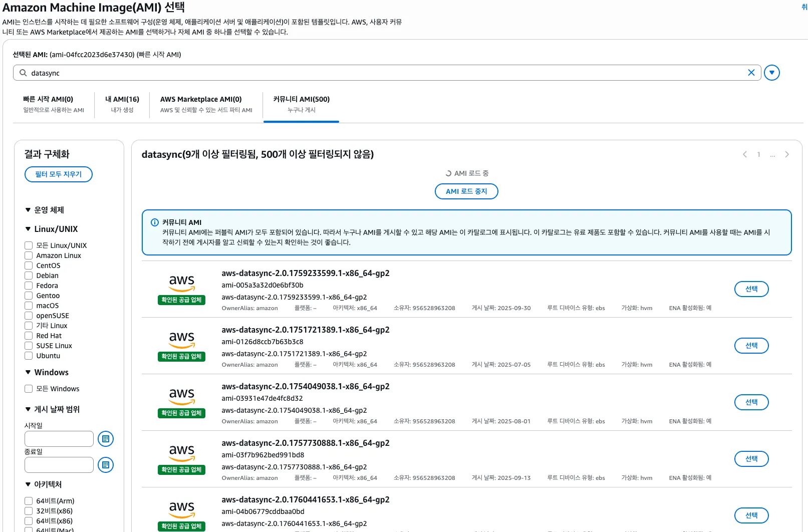The height and width of the screenshot is (532, 808).
Task: Switch to 내 AMI(16) tab
Action: [122, 104]
